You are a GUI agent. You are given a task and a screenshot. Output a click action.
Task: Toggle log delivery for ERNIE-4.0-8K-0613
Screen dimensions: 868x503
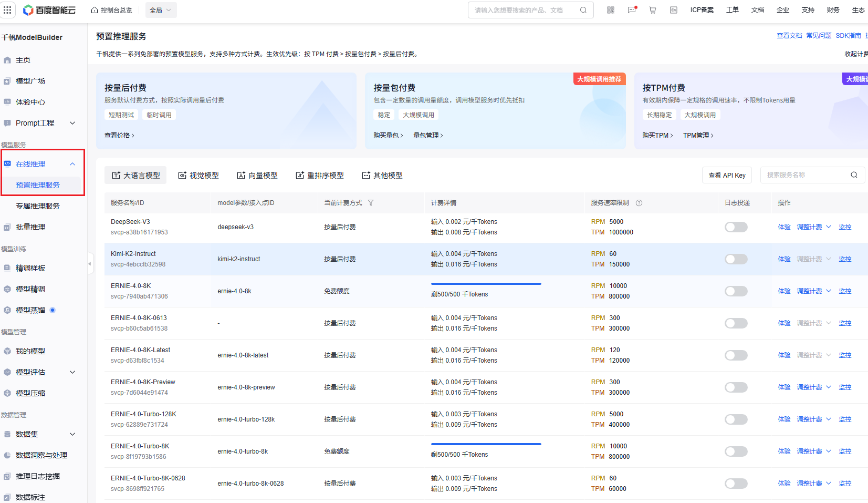[736, 323]
